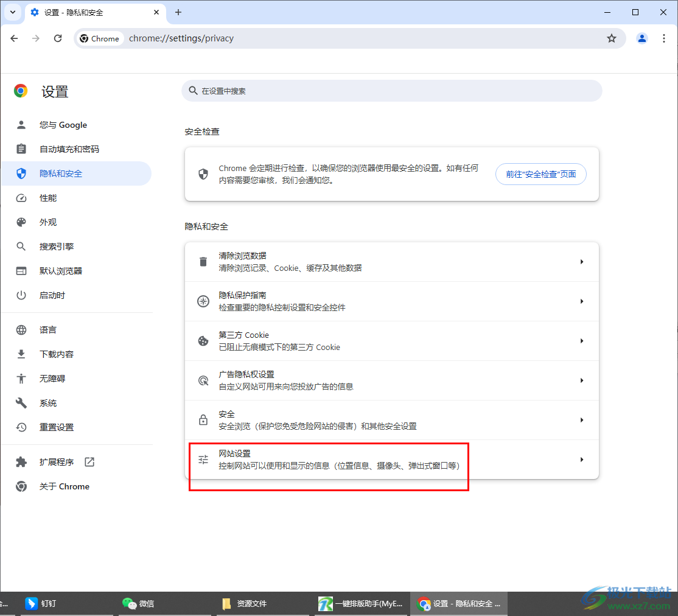Open 外观 settings section

76,222
